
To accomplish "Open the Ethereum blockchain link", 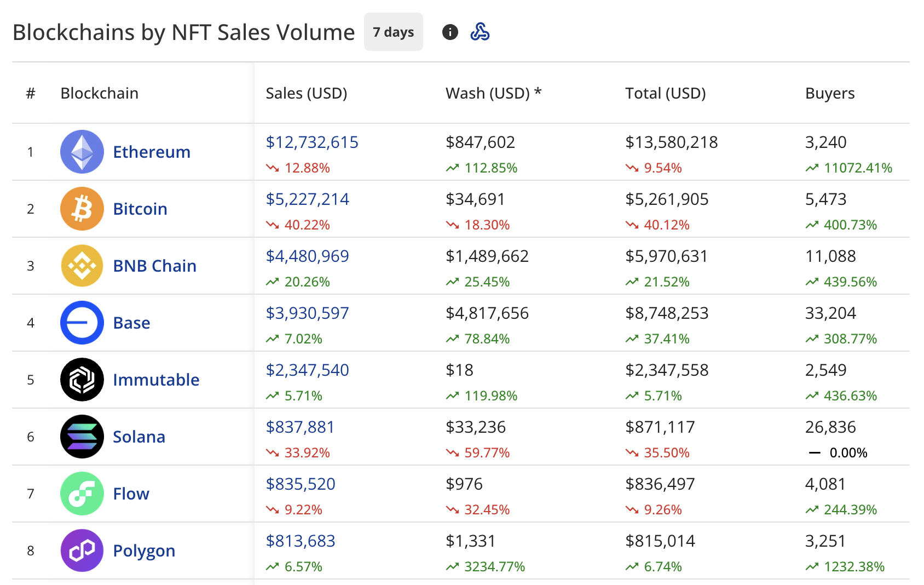I will click(152, 152).
